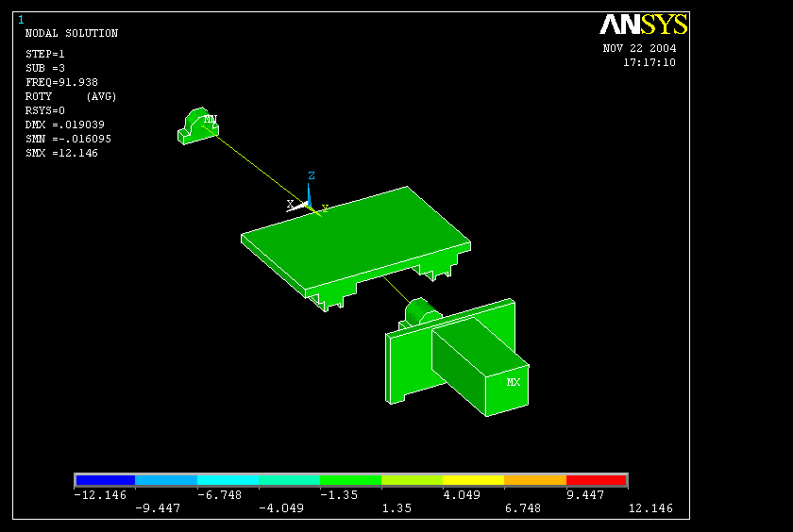Click the 17:17:10 timestamp
Screen dimensions: 793x532
point(649,63)
